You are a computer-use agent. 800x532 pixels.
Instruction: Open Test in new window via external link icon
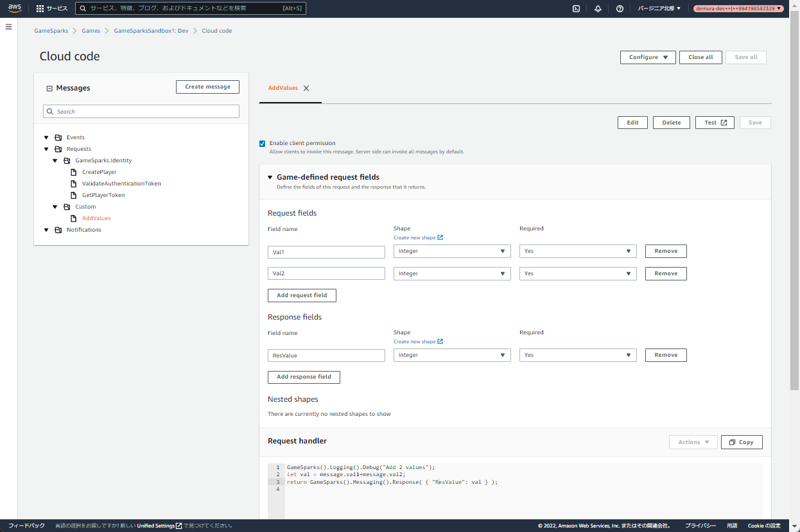coord(724,122)
